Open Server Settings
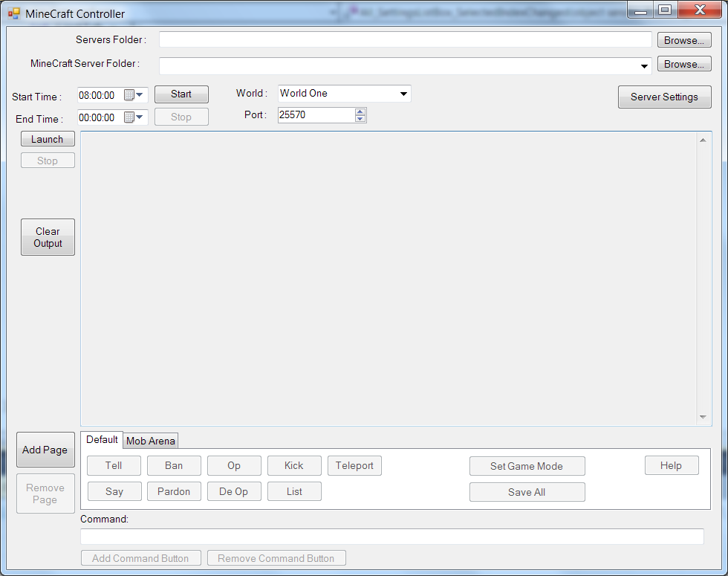Image resolution: width=728 pixels, height=576 pixels. coord(664,97)
